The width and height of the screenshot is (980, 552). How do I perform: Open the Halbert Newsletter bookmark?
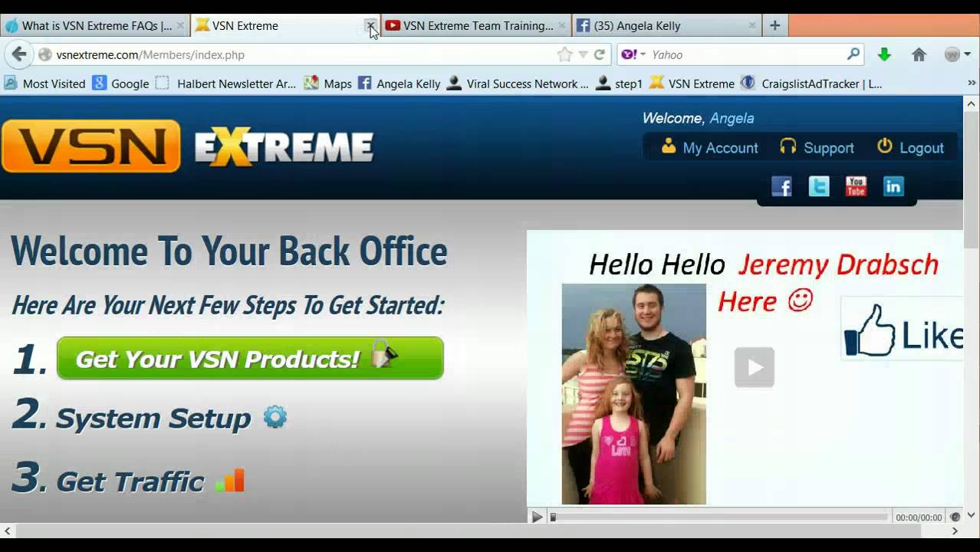pyautogui.click(x=226, y=84)
